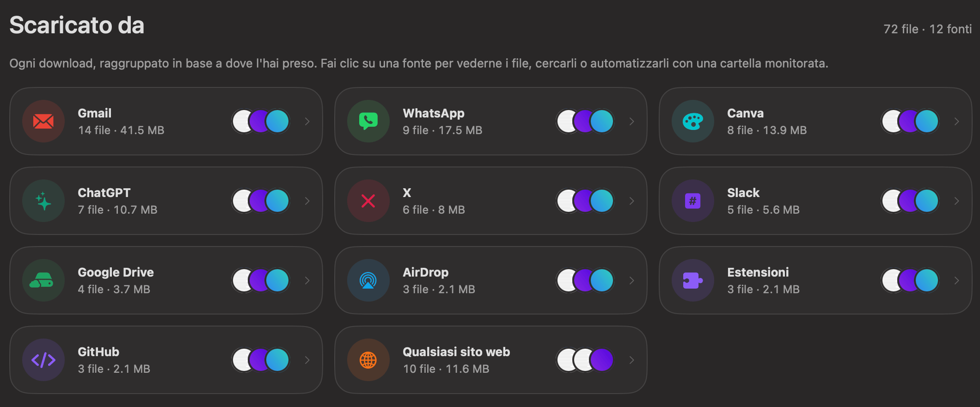980x407 pixels.
Task: Select the Google Drive title
Action: (116, 272)
